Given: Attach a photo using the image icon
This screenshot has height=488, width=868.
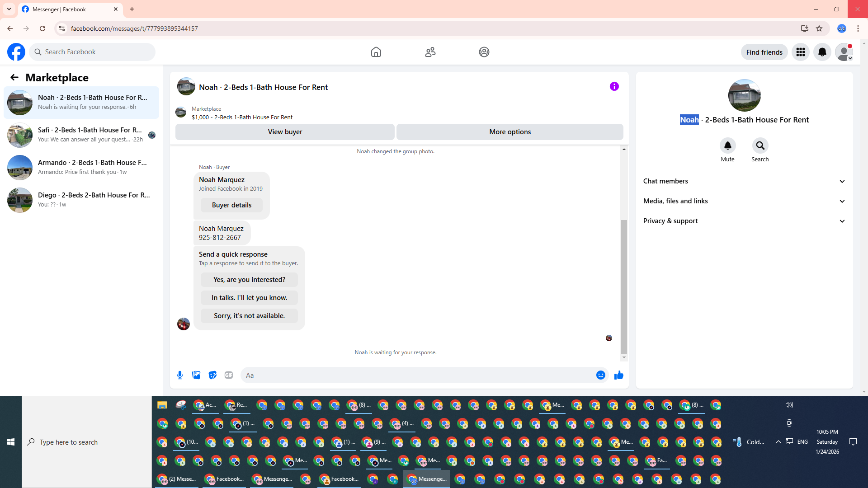Looking at the screenshot, I should (196, 375).
